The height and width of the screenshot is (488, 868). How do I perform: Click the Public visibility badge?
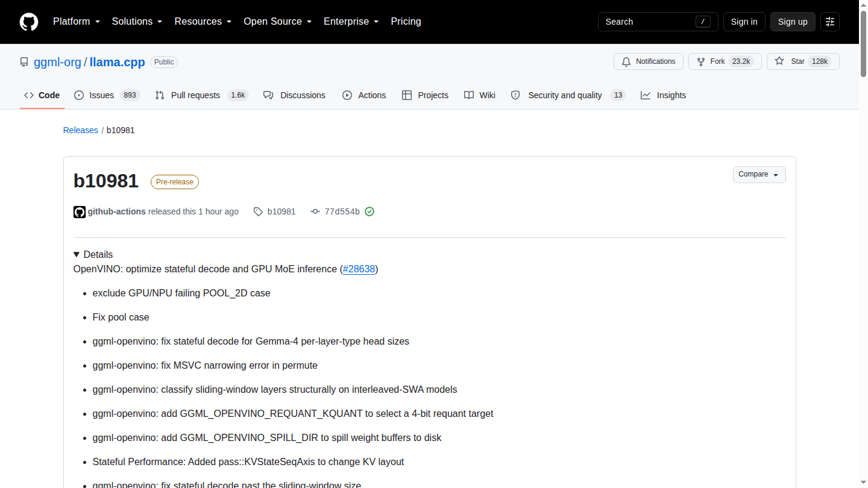click(164, 62)
